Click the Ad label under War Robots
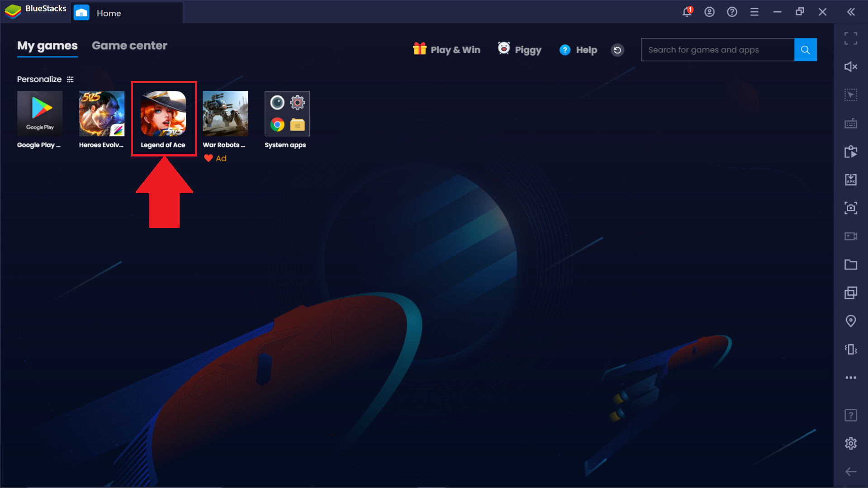The height and width of the screenshot is (488, 868). click(x=221, y=158)
